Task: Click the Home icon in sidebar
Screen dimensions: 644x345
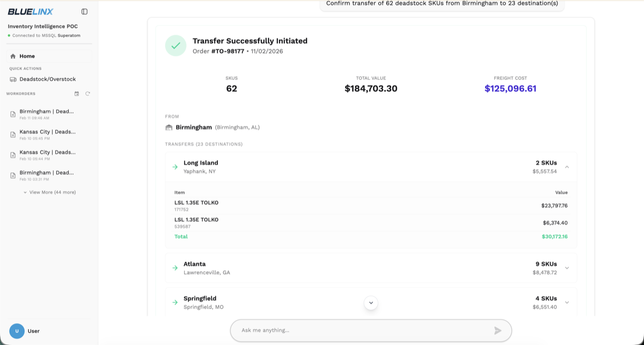Action: point(13,56)
